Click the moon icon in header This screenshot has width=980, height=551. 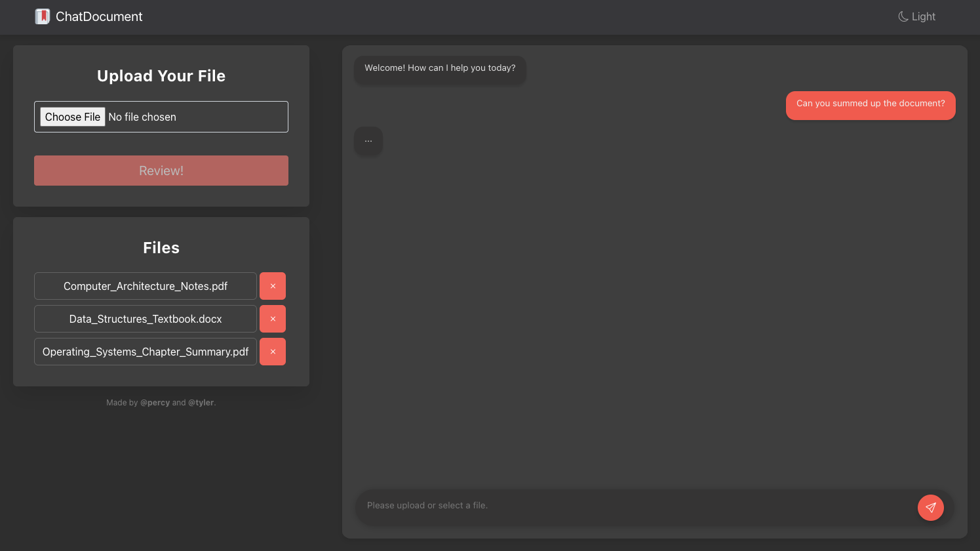point(903,16)
